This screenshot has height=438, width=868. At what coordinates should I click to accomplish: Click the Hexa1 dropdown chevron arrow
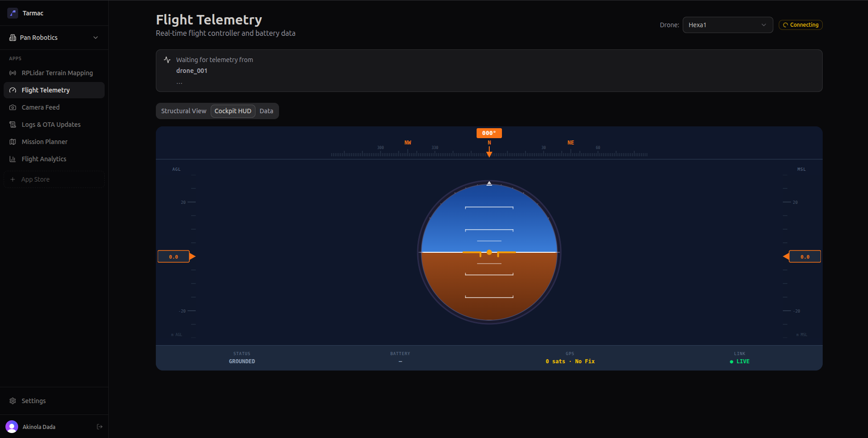pyautogui.click(x=764, y=25)
